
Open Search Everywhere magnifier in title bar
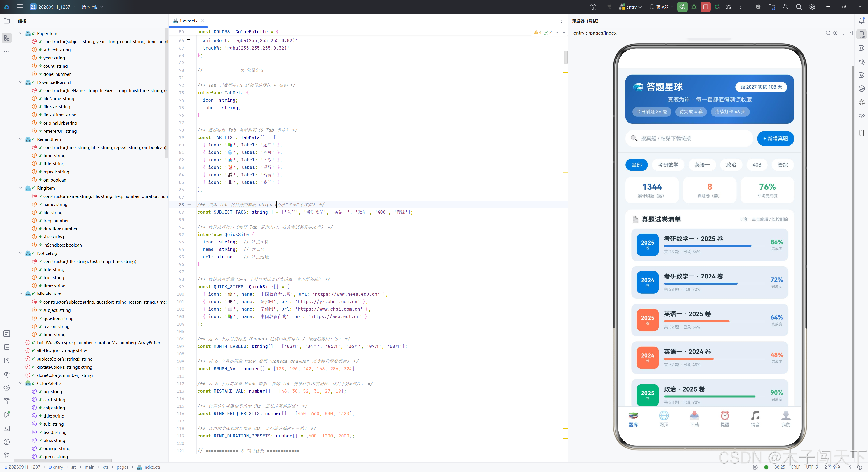click(x=799, y=7)
